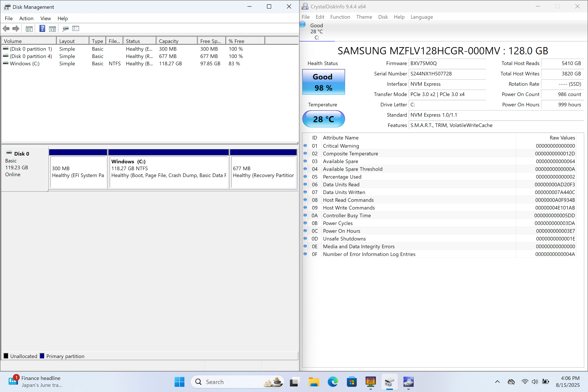
Task: Open Windows Start menu
Action: pos(179,382)
